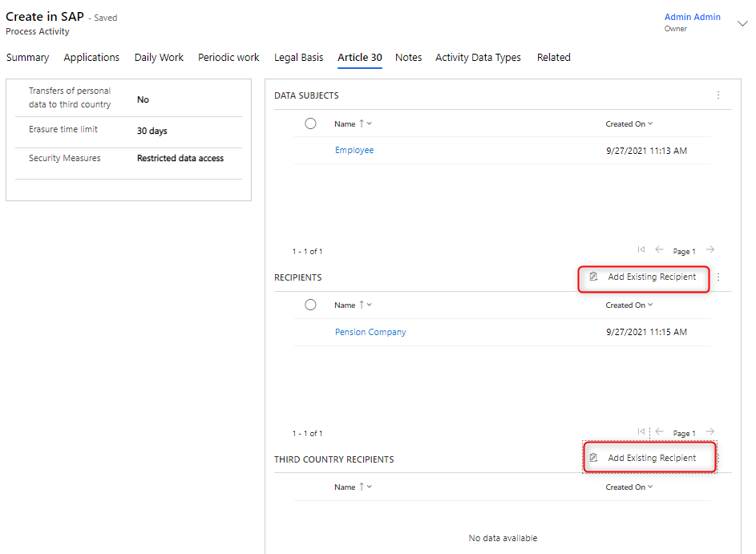Select all rows in Data Subjects grid

tap(311, 123)
